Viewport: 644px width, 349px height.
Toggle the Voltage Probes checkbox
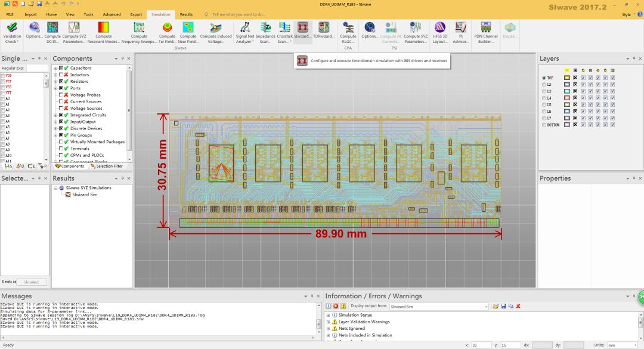coord(61,95)
